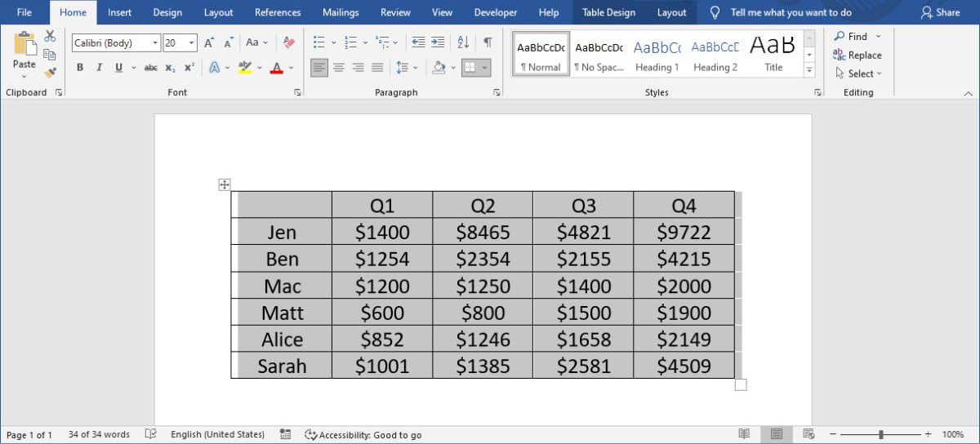Toggle strikethrough formatting
This screenshot has height=444, width=980.
[150, 68]
